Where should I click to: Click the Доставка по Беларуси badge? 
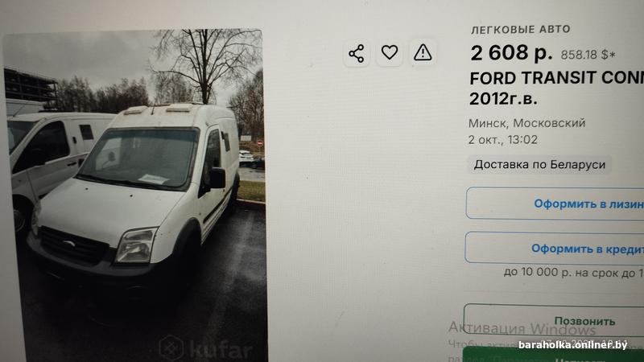539,165
